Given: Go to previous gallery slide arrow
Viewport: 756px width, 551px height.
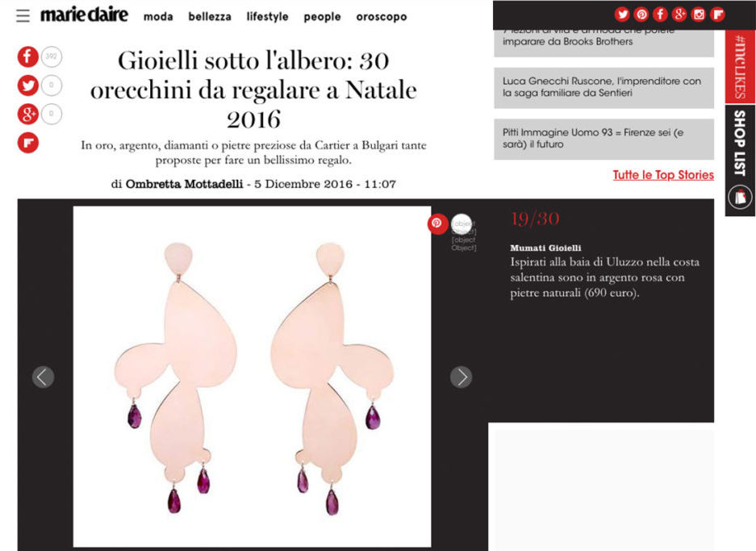Looking at the screenshot, I should pyautogui.click(x=43, y=377).
